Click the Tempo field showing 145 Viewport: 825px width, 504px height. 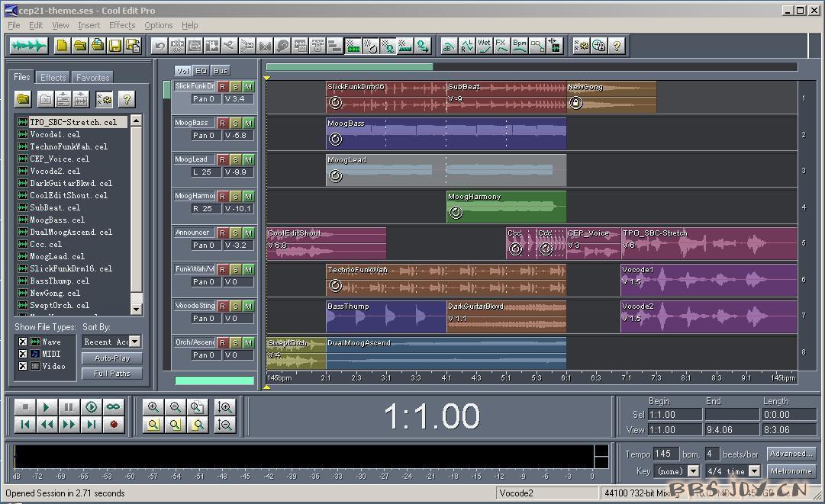tap(665, 454)
